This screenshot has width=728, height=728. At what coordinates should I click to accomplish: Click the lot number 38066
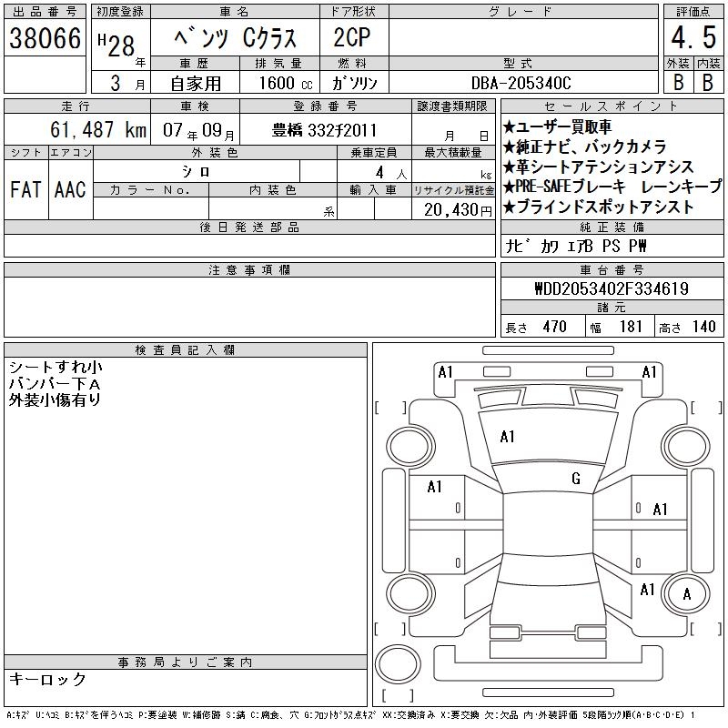pos(45,37)
